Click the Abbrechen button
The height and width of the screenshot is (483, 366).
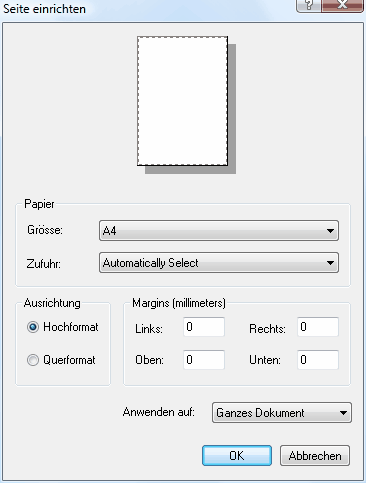click(315, 455)
